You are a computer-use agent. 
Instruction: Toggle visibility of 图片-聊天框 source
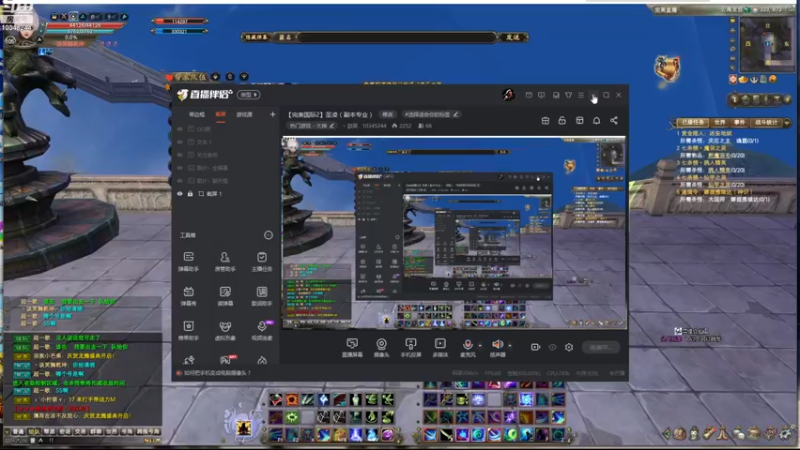point(180,181)
